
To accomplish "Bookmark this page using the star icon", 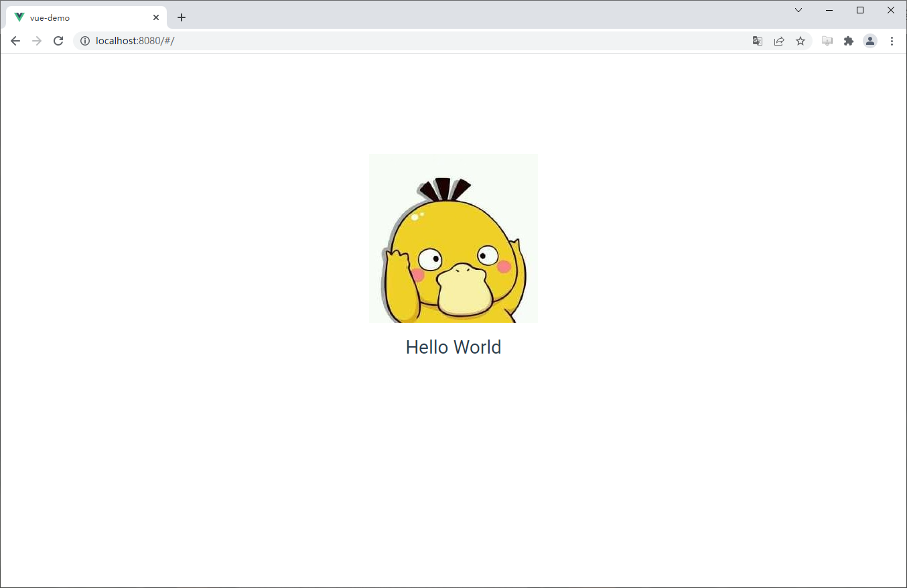I will tap(800, 41).
